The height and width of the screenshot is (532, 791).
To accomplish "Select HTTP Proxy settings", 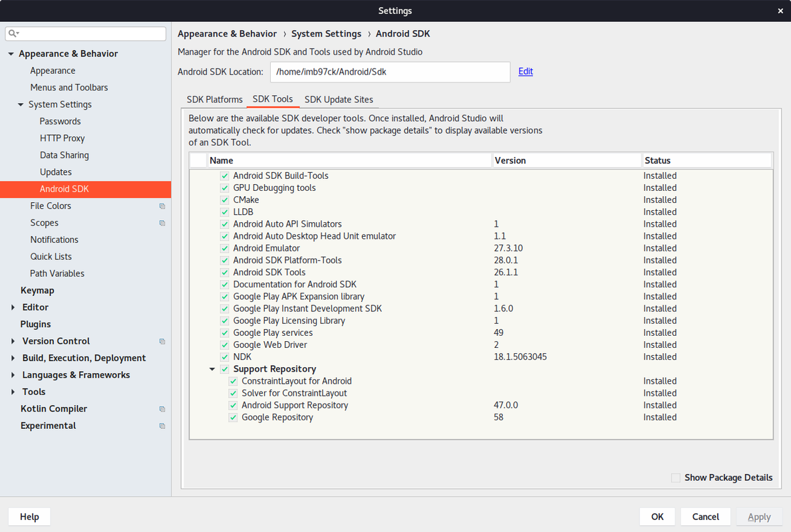I will click(62, 138).
